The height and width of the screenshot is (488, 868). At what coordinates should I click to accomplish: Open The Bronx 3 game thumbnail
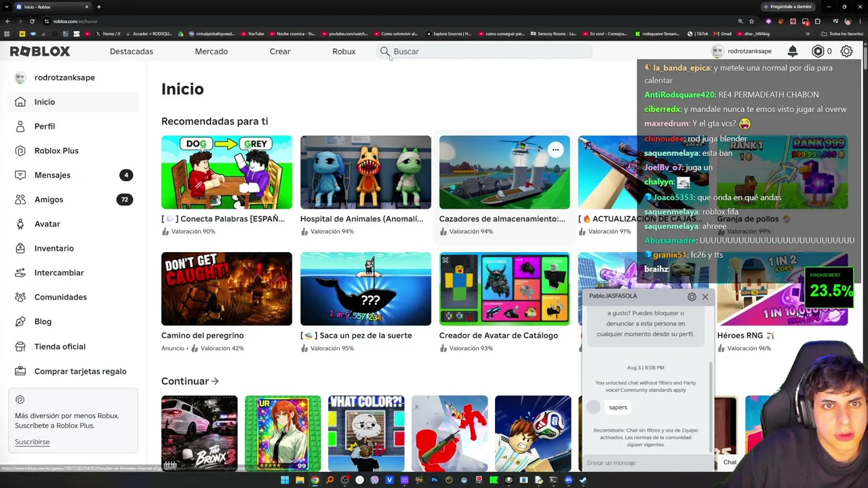tap(199, 433)
